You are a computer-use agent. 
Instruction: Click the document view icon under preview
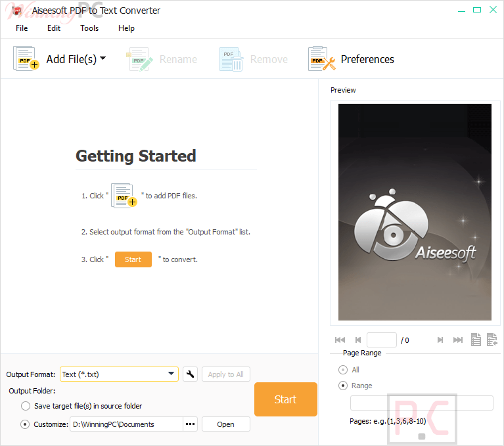point(476,340)
